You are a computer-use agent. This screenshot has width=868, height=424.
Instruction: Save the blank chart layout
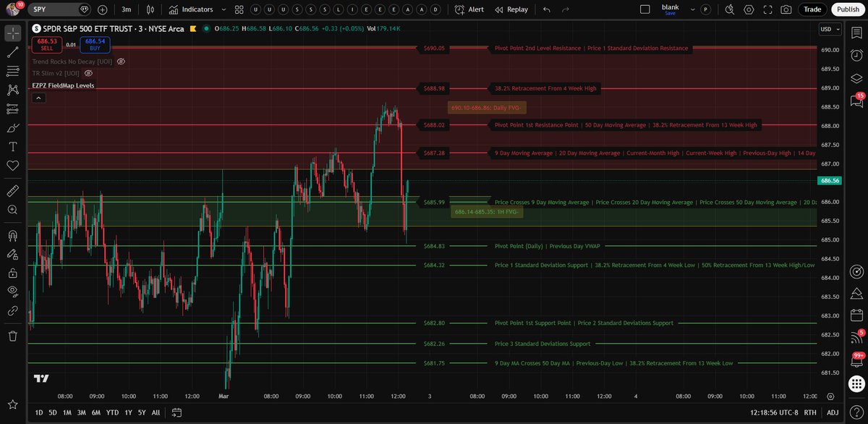(x=671, y=9)
